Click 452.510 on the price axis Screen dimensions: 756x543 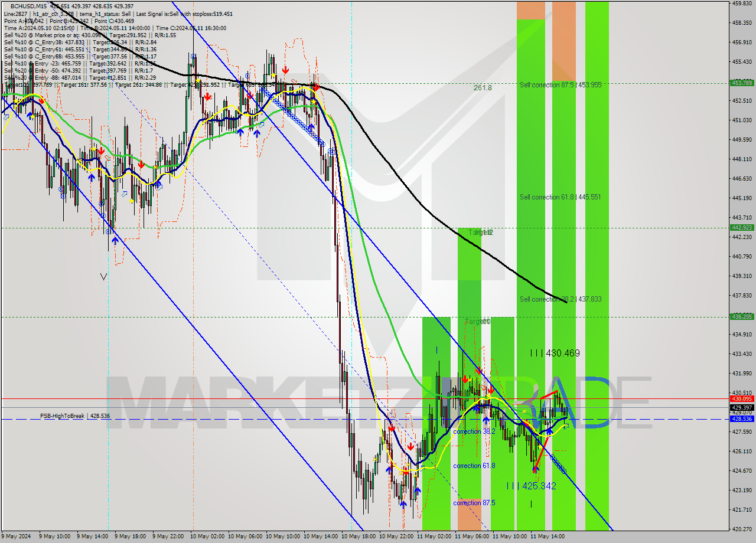742,100
